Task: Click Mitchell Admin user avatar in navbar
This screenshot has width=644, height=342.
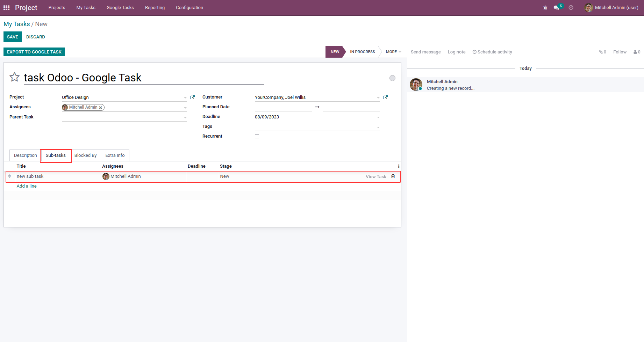Action: point(588,8)
